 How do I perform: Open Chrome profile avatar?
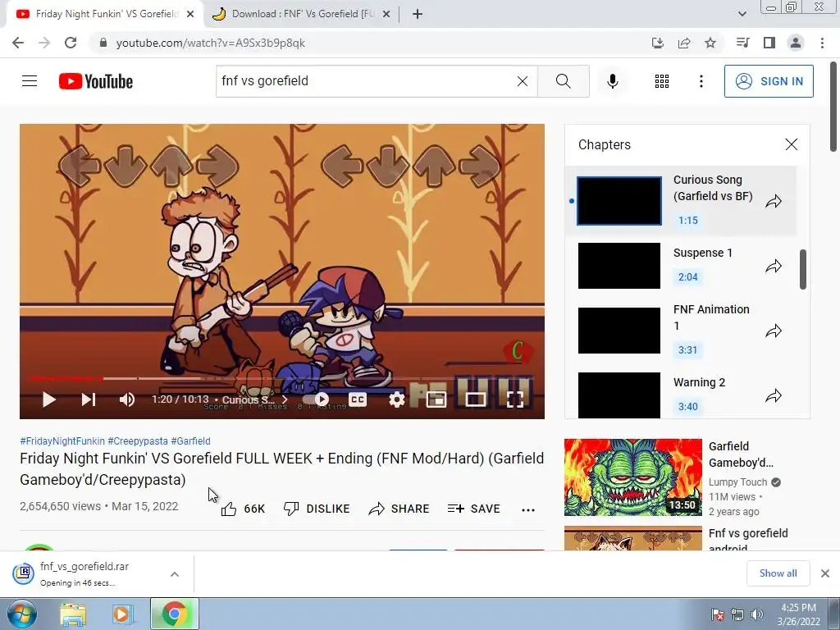(x=796, y=43)
